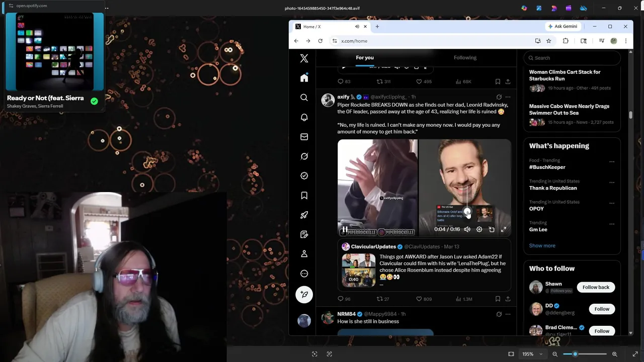Fit image to window in Photos
Viewport: 644px width, 362px height.
pos(511,354)
